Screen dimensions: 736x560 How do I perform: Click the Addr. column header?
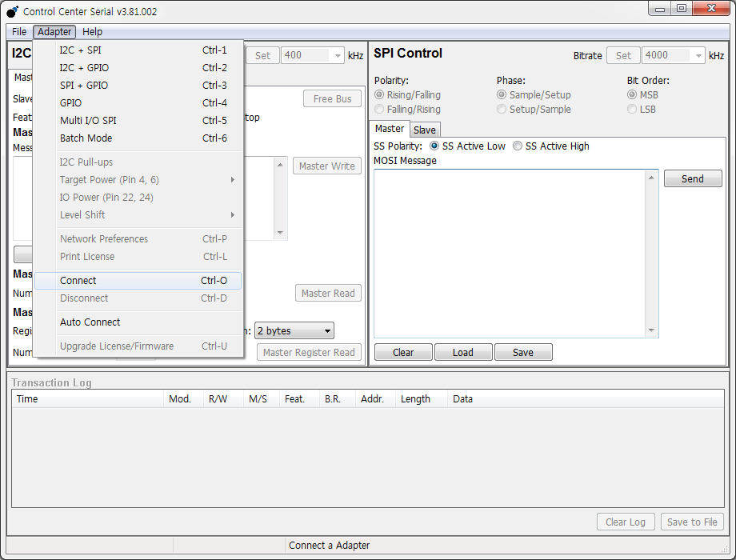click(375, 399)
